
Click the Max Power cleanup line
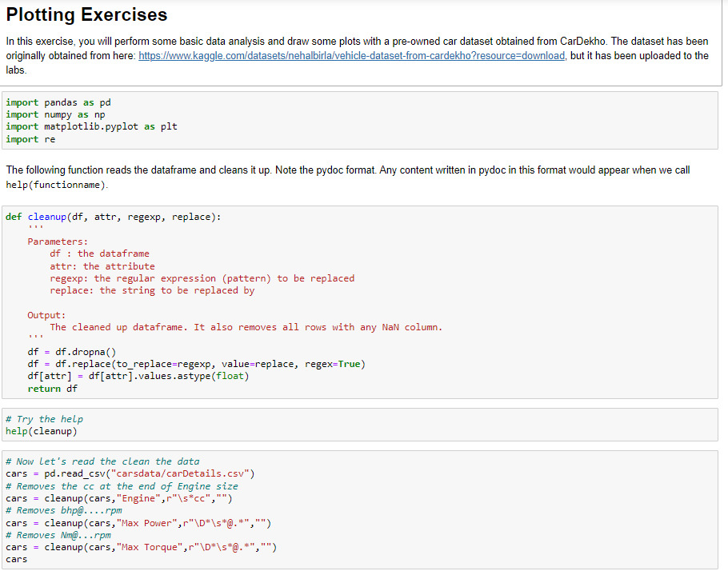(x=136, y=522)
